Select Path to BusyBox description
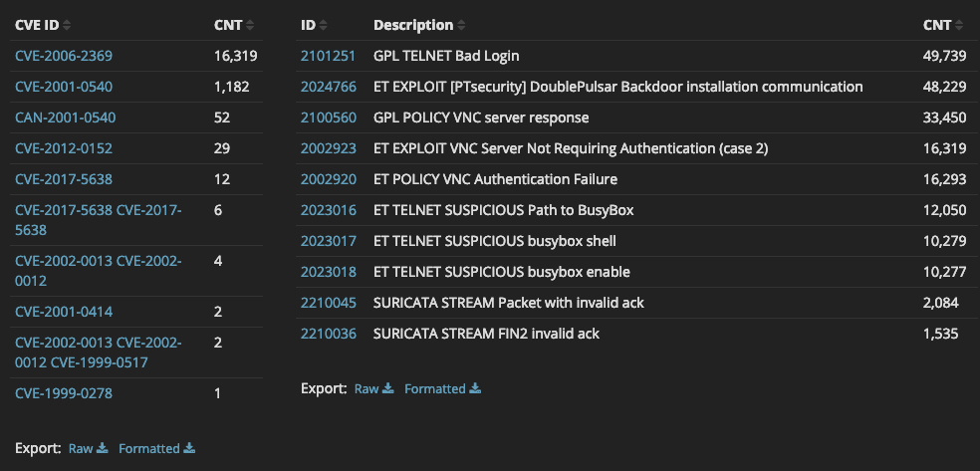The image size is (980, 471). pyautogui.click(x=504, y=210)
